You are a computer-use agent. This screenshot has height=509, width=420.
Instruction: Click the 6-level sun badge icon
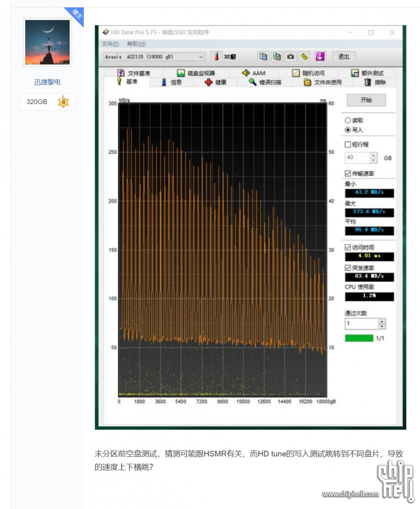click(x=64, y=102)
